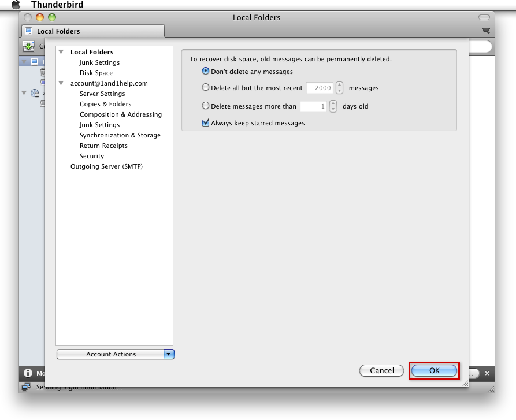This screenshot has height=420, width=516.
Task: Increase the days old stepper
Action: [x=333, y=103]
